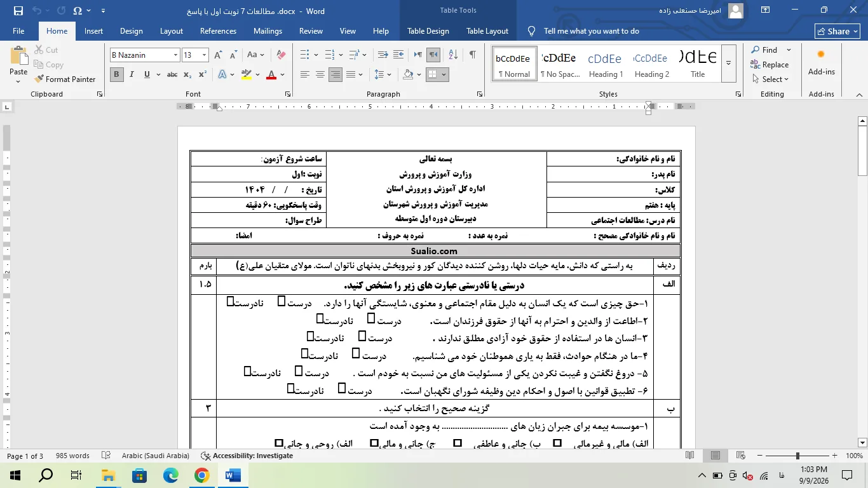Align text to the left
The width and height of the screenshot is (868, 488).
tap(305, 74)
